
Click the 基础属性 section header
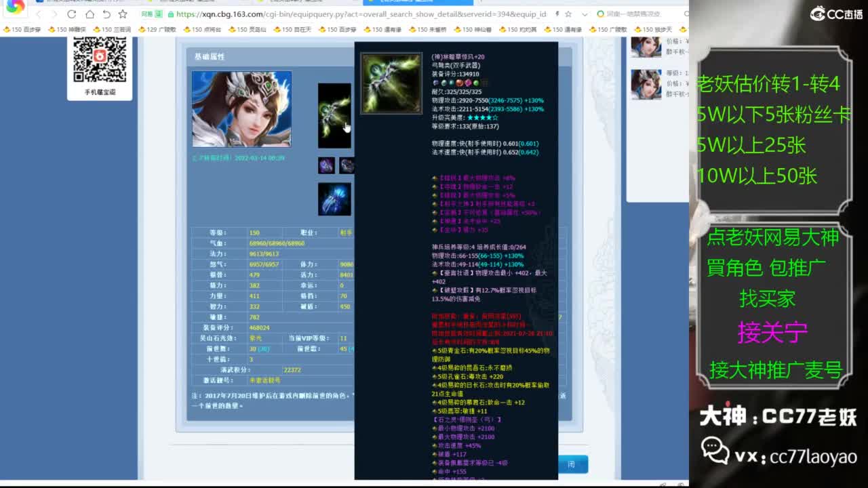[209, 57]
